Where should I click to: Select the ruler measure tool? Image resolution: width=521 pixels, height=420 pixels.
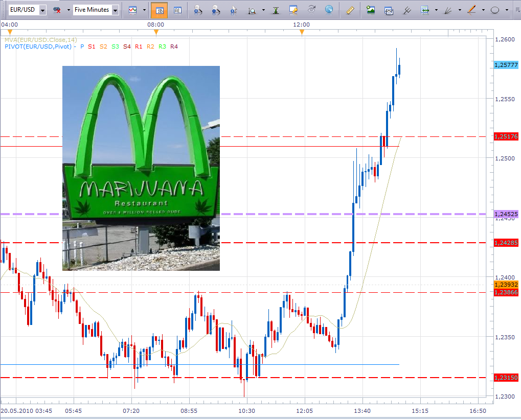350,10
